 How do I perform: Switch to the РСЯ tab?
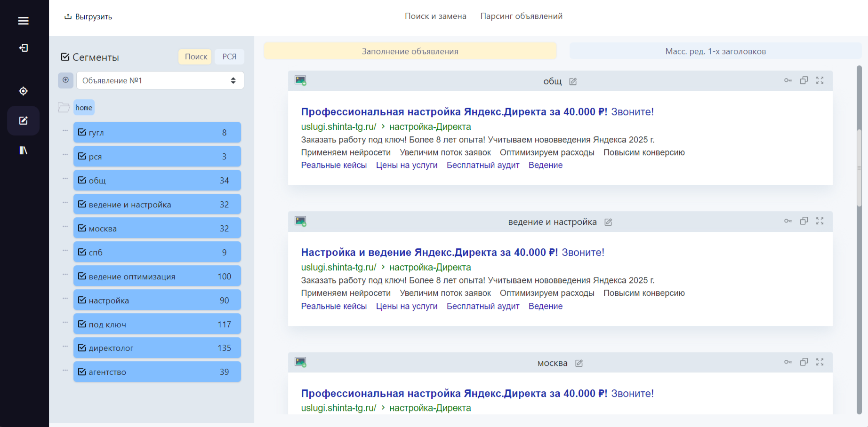click(x=229, y=56)
